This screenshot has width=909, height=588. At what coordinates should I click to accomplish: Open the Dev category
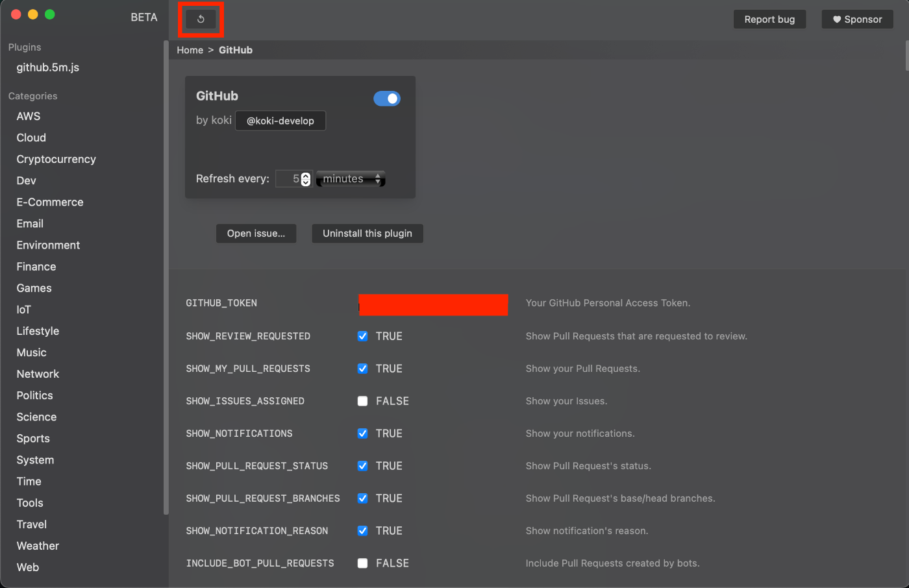(x=27, y=180)
